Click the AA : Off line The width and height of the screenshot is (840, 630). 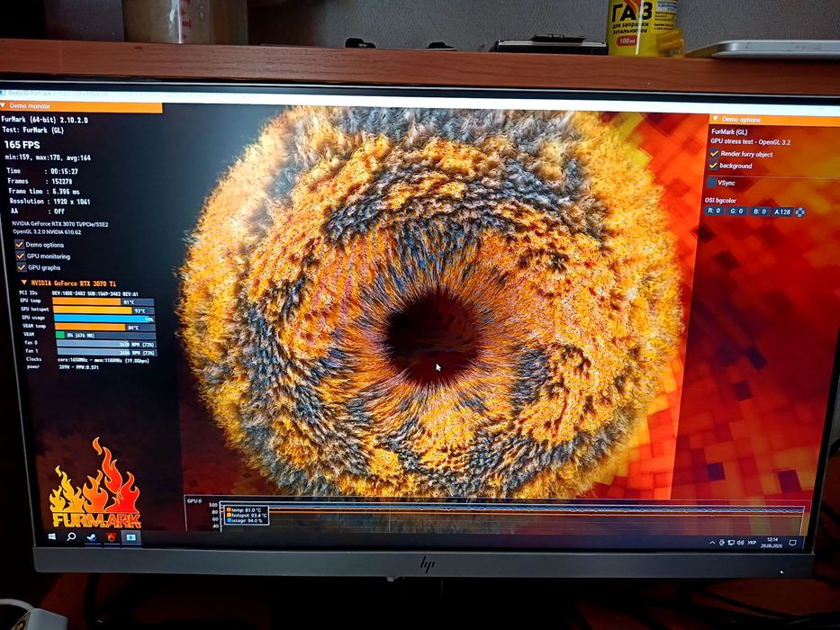click(38, 211)
